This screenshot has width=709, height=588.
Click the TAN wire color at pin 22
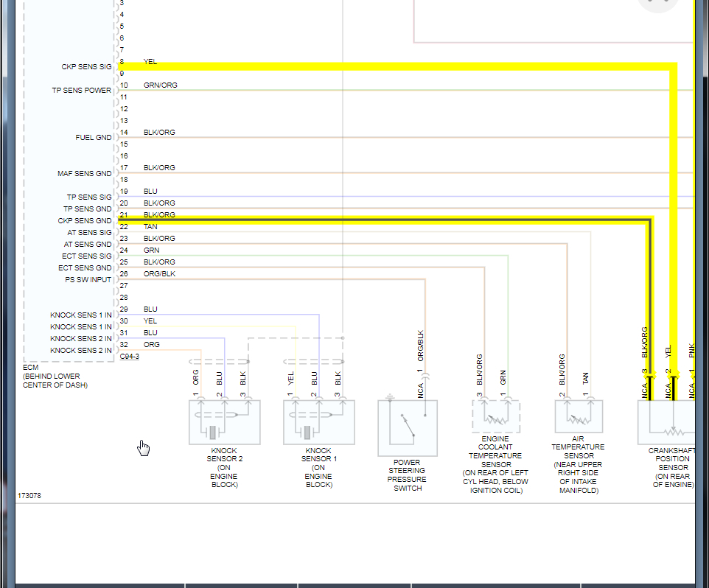(150, 226)
